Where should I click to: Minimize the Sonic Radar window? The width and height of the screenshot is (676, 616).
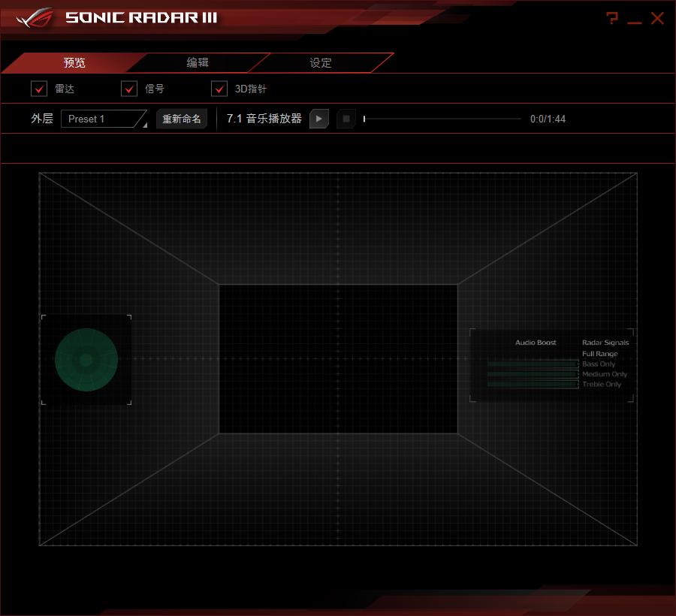click(634, 22)
